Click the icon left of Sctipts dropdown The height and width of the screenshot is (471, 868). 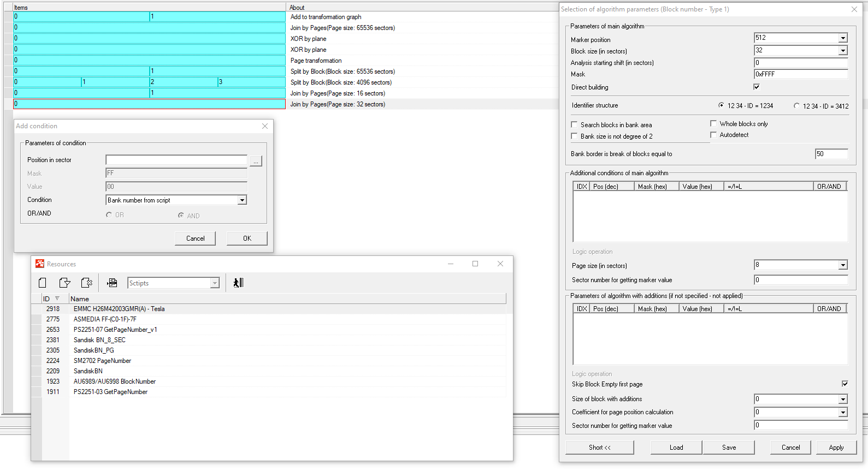click(x=112, y=283)
